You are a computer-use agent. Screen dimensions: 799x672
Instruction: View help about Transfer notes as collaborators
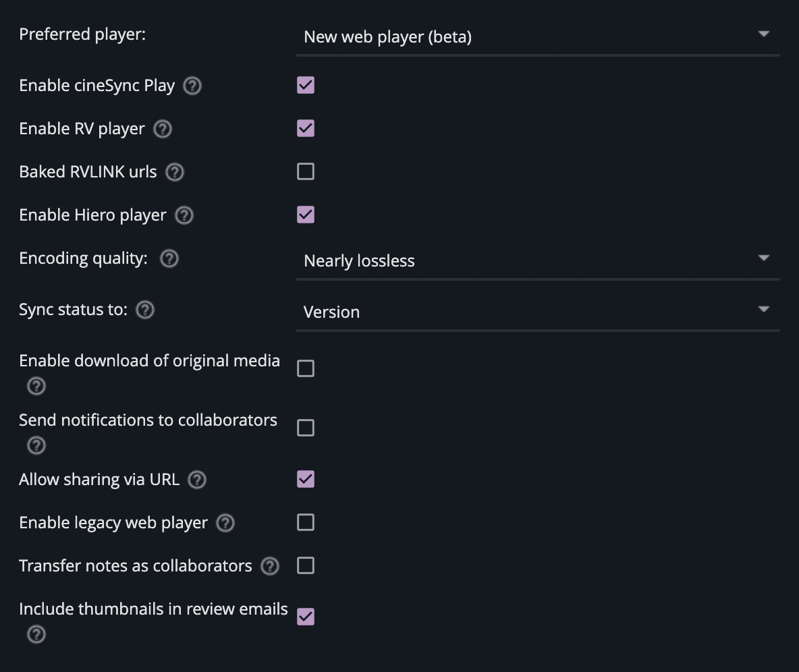coord(269,565)
